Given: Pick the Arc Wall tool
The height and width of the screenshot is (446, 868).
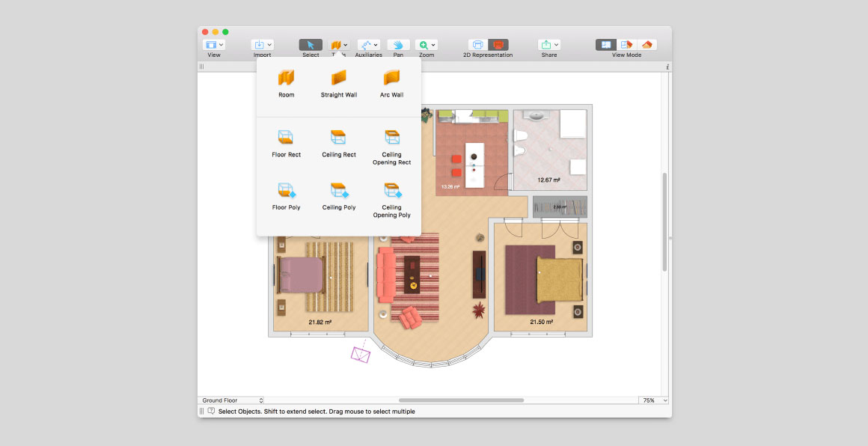Looking at the screenshot, I should tap(391, 84).
